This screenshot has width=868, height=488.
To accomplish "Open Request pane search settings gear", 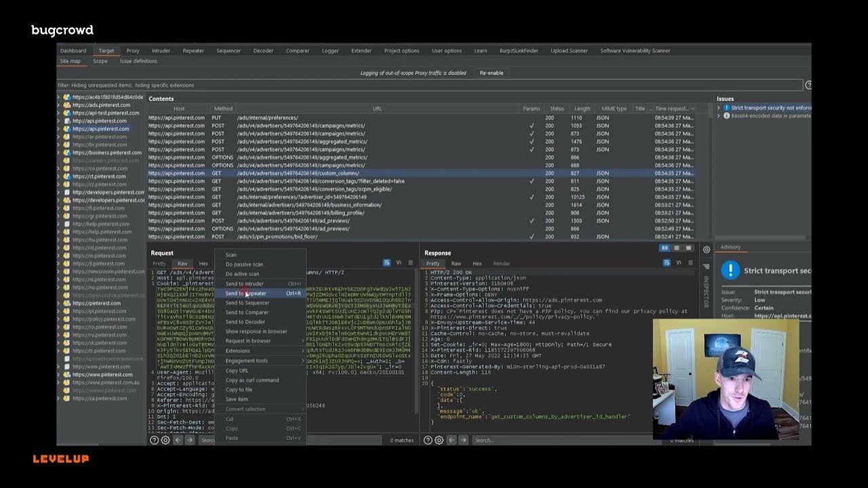I will 165,441.
